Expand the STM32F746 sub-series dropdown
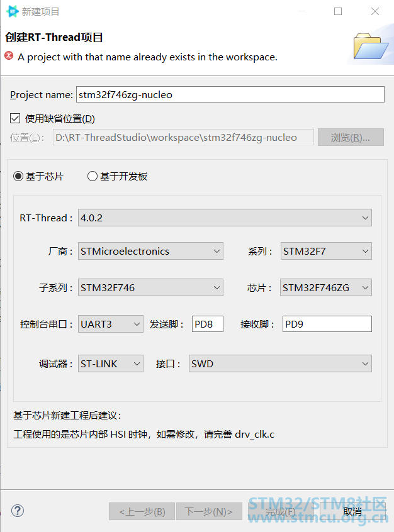394x532 pixels. tap(150, 288)
